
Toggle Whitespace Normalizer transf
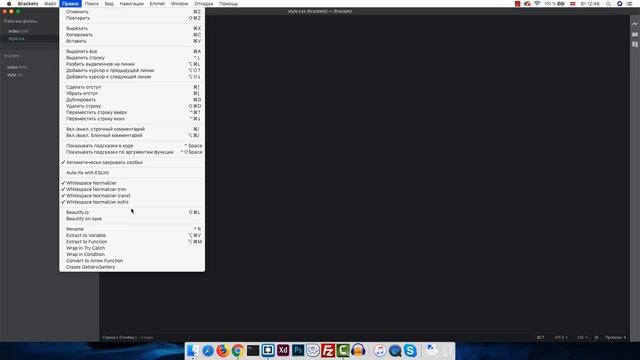(132, 196)
